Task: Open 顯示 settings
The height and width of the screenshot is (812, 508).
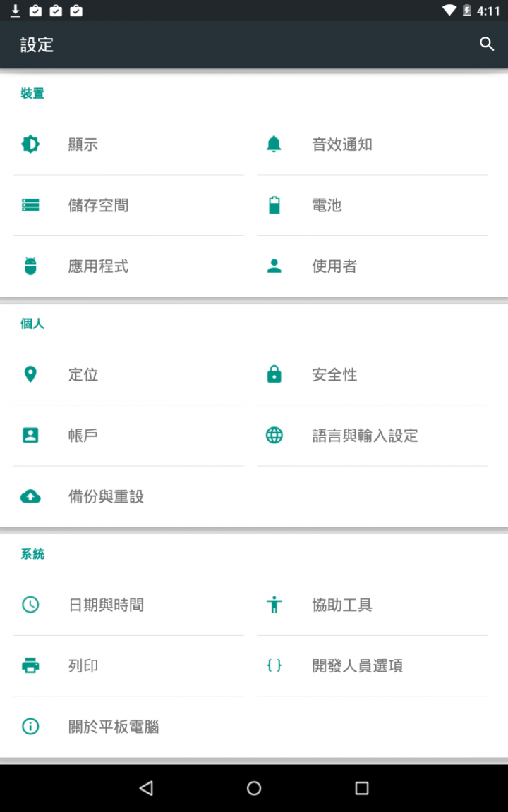Action: pos(128,144)
